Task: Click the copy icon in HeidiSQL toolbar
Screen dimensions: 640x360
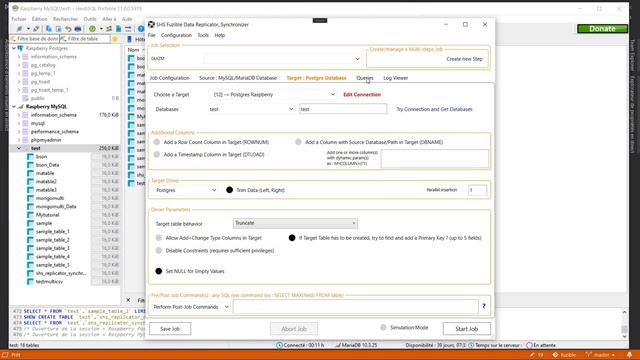Action: [49, 29]
